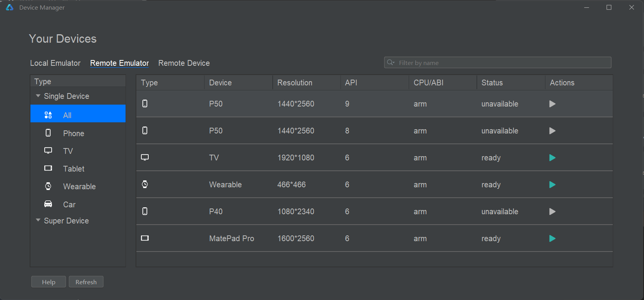The height and width of the screenshot is (300, 644).
Task: Click the Phone icon in Type sidebar
Action: click(x=48, y=133)
